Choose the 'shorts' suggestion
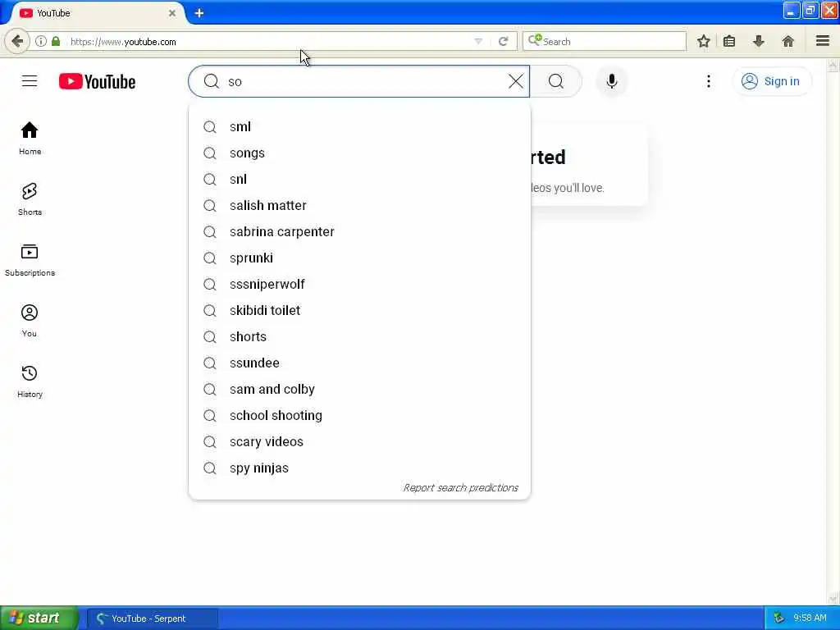The height and width of the screenshot is (630, 840). (359, 336)
